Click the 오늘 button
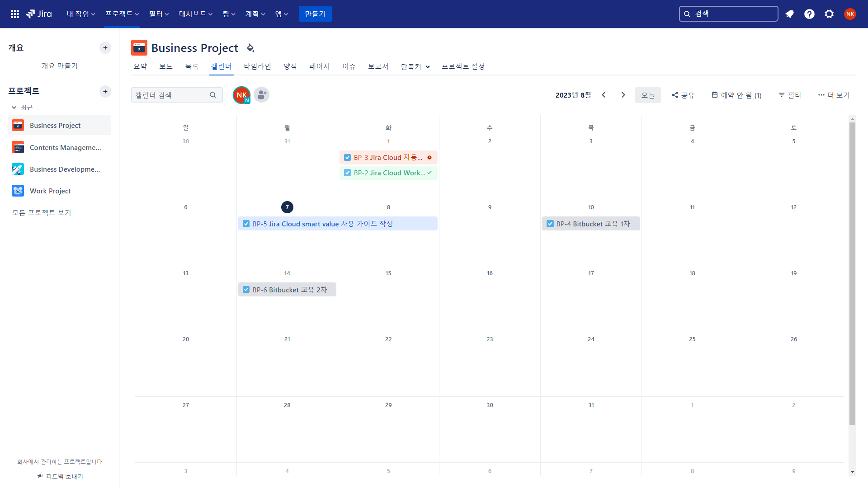The image size is (868, 488). (648, 95)
